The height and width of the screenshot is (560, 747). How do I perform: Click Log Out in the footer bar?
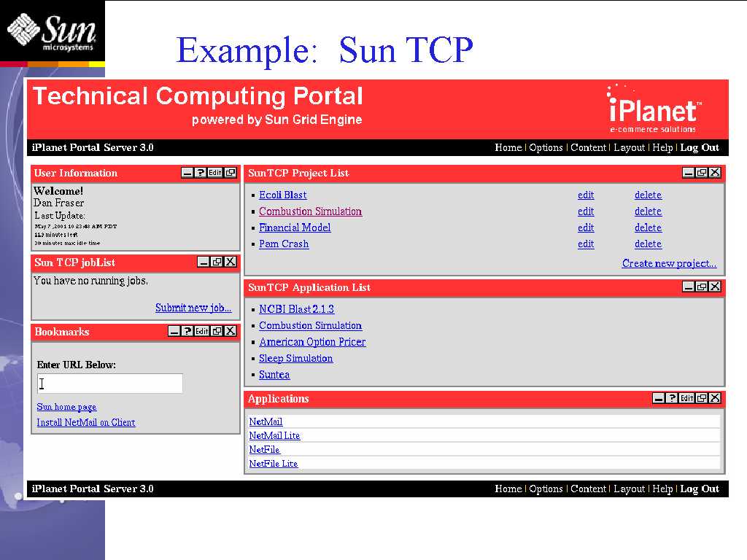pyautogui.click(x=700, y=489)
